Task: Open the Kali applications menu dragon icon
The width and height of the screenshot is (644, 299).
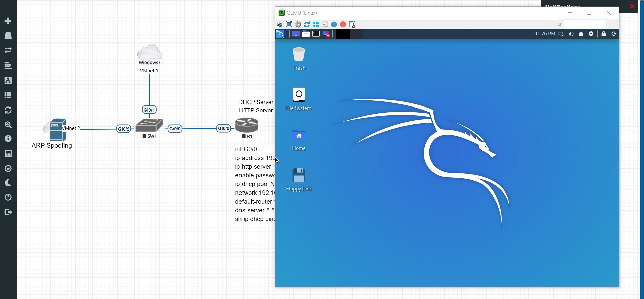Action: click(x=280, y=34)
